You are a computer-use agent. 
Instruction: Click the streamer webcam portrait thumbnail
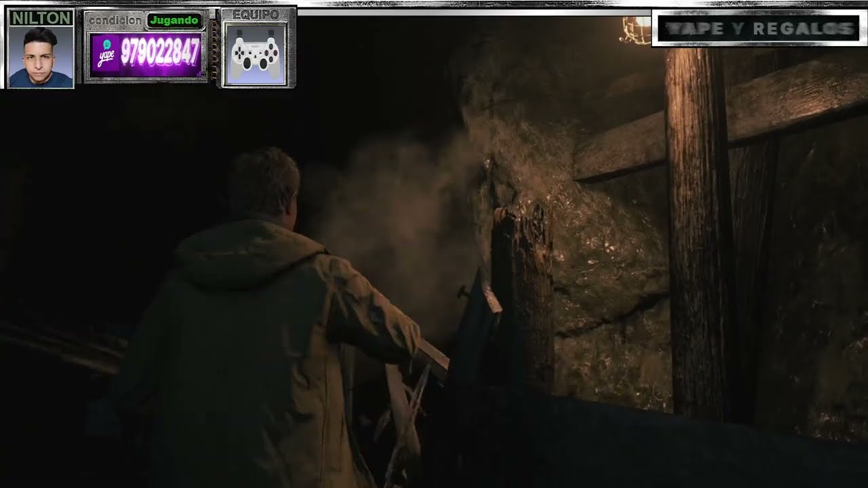pos(41,57)
